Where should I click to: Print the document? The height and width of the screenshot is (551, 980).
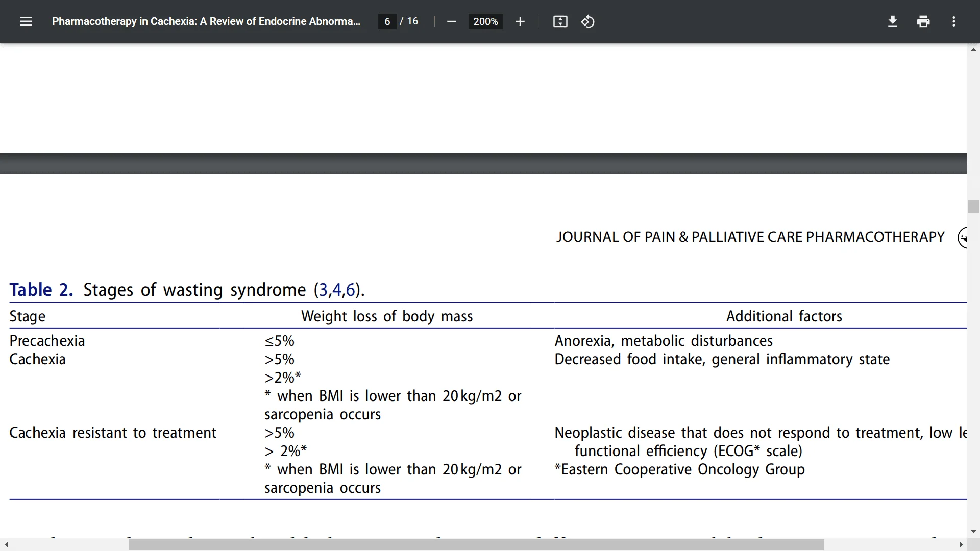[x=923, y=21]
